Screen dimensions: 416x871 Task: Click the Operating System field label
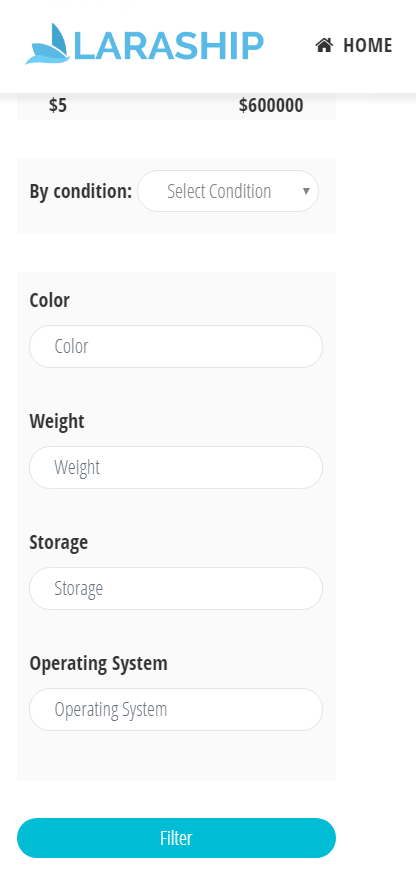[98, 663]
